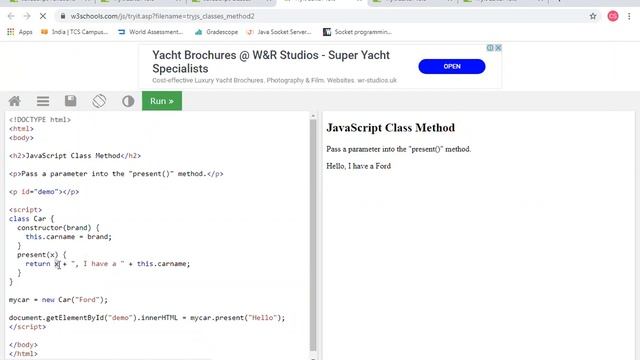640x360 pixels.
Task: Open World Assessment bookmark
Action: (x=151, y=32)
